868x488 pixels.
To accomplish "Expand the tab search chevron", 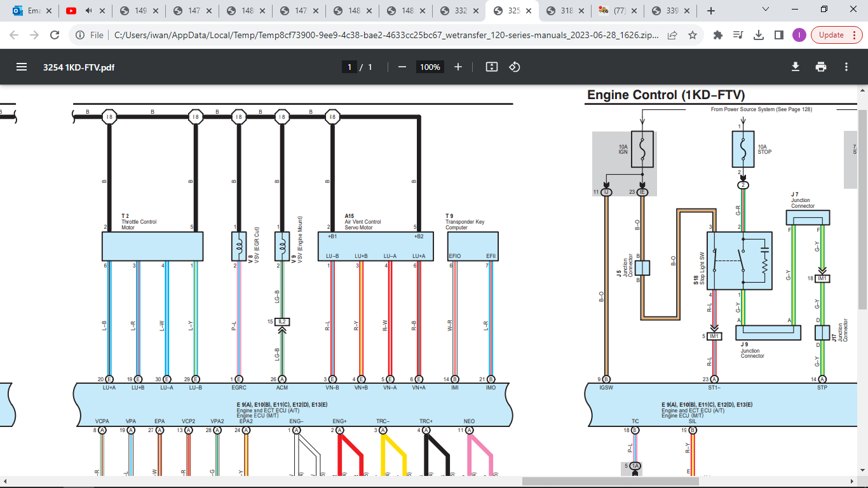I will click(x=766, y=10).
